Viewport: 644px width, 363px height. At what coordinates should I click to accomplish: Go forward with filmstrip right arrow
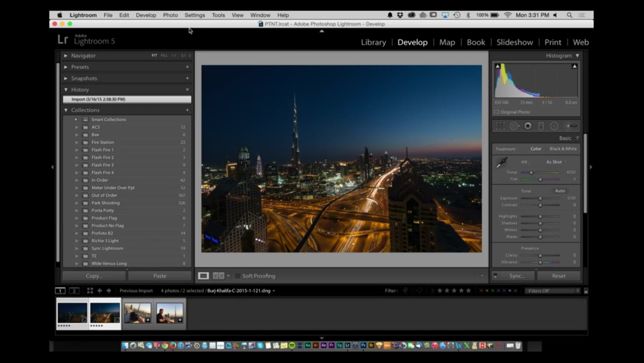[109, 291]
